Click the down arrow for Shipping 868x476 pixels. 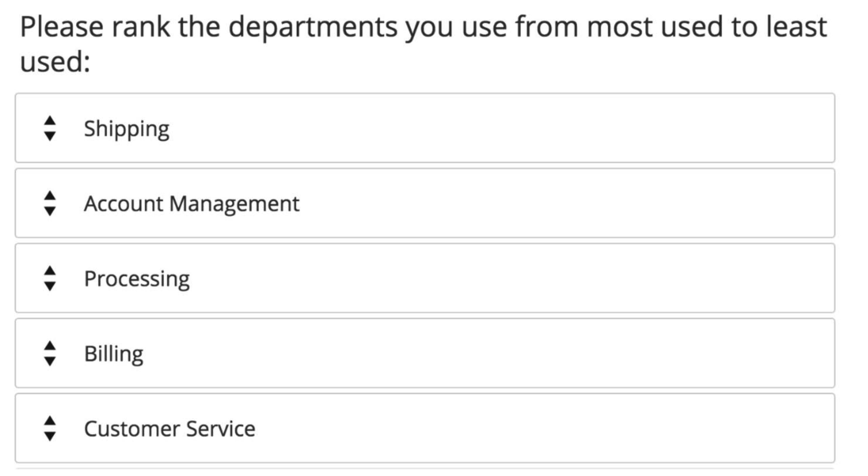click(50, 136)
